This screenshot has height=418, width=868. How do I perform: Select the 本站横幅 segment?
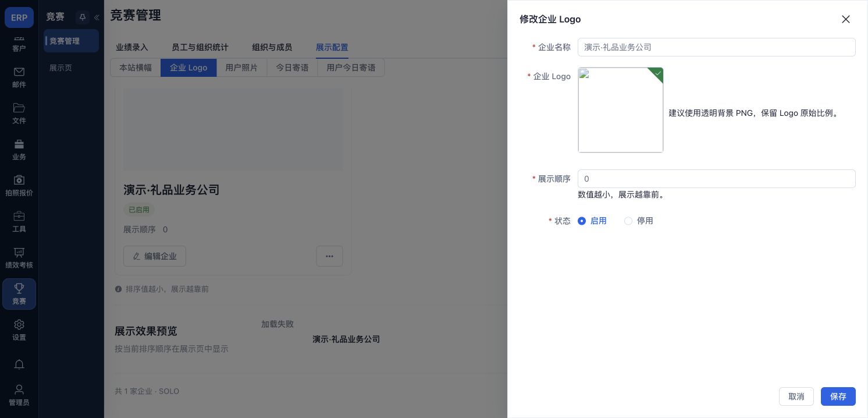point(136,68)
